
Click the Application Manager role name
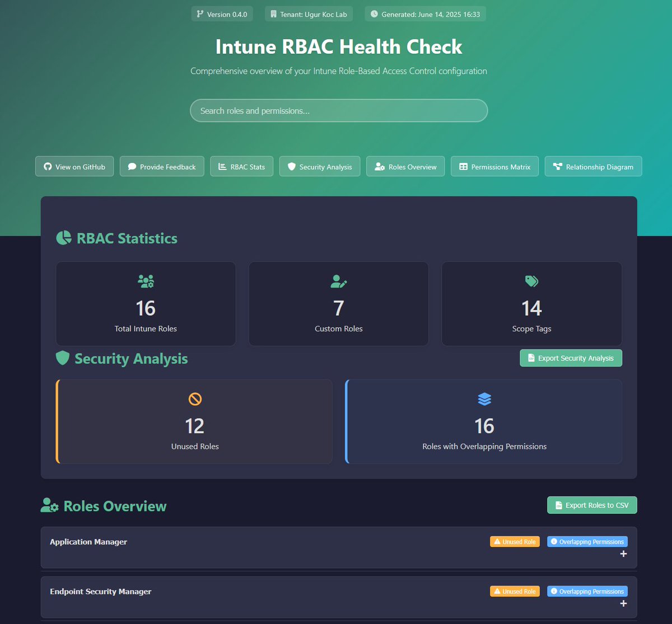[x=88, y=542]
